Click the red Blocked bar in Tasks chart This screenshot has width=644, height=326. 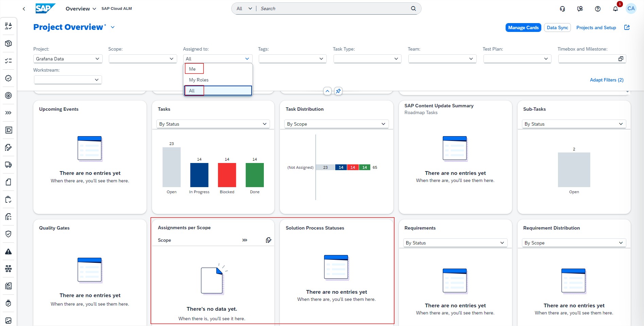click(227, 175)
